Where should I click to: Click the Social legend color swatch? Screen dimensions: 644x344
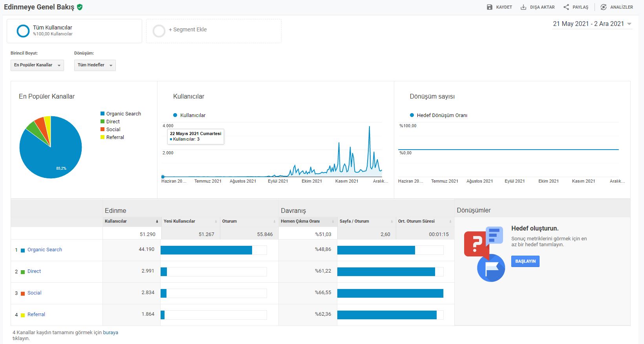pyautogui.click(x=102, y=130)
